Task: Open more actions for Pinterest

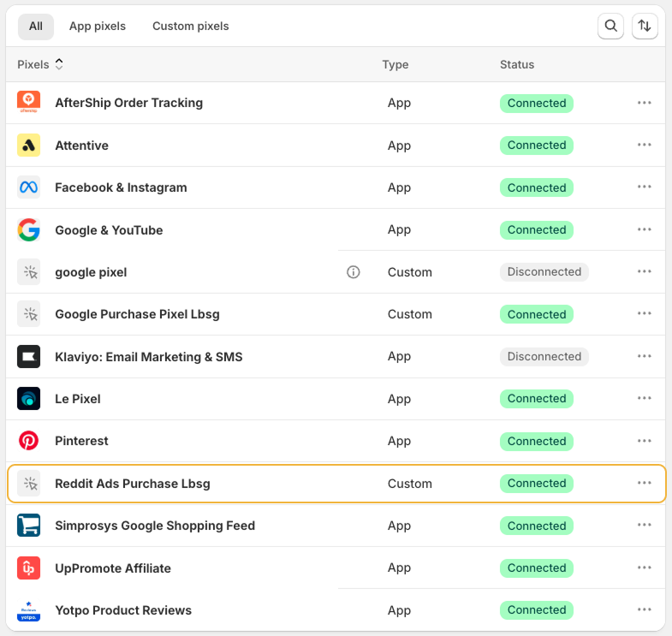Action: (644, 441)
